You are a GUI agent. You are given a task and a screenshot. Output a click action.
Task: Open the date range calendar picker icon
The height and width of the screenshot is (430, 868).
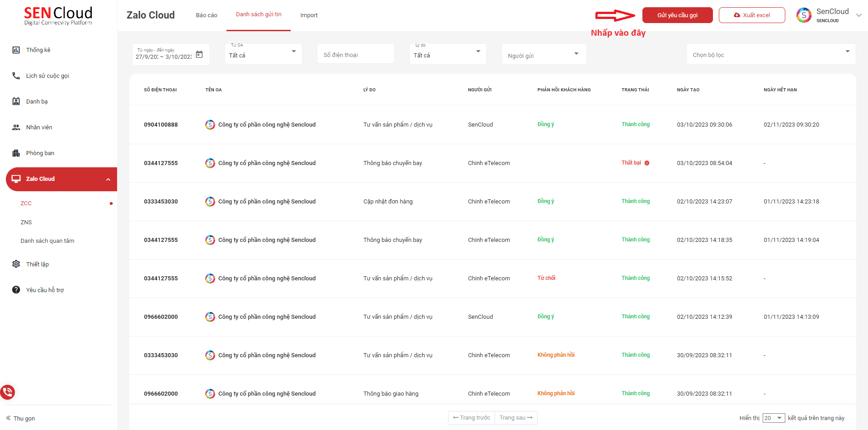click(199, 55)
